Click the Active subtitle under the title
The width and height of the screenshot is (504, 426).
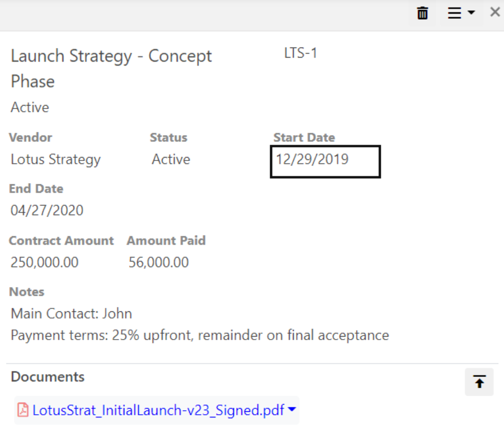[30, 107]
